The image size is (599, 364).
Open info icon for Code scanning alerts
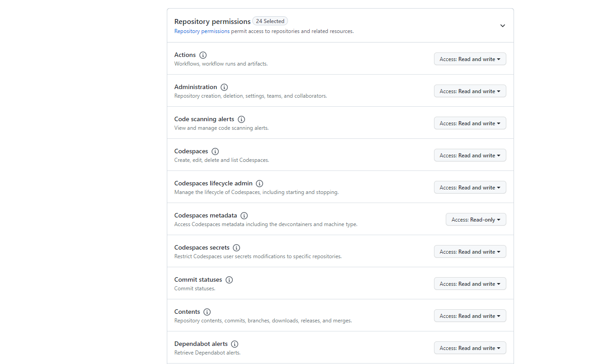[241, 119]
